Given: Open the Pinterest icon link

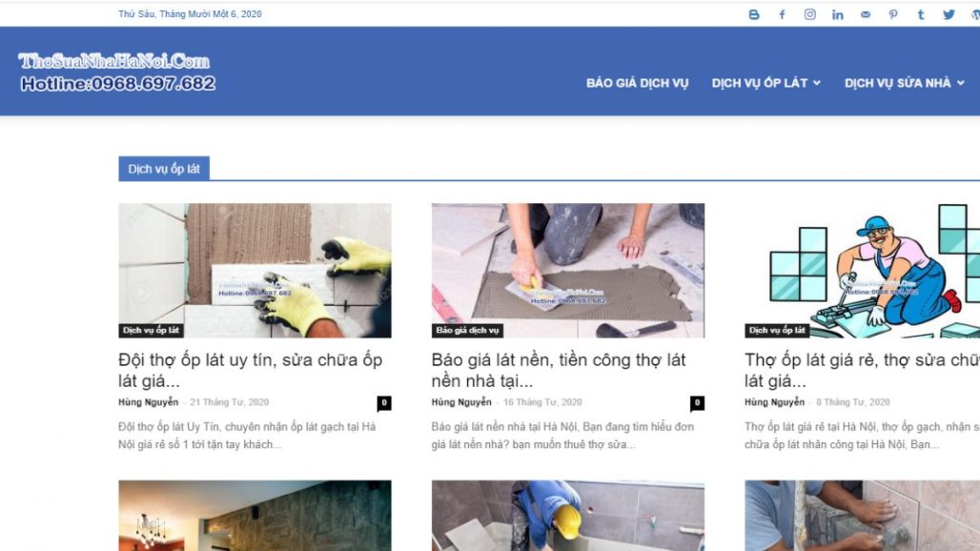Looking at the screenshot, I should coord(893,14).
